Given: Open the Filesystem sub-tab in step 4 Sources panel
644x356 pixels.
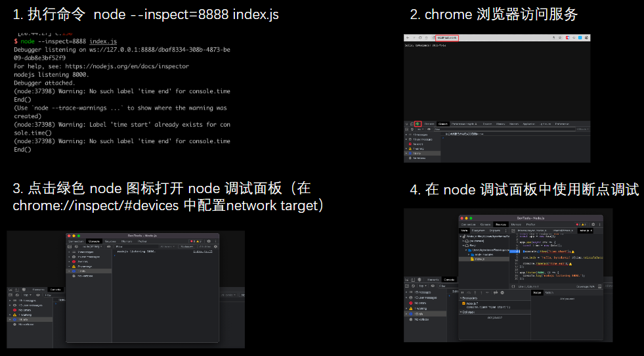Looking at the screenshot, I should pyautogui.click(x=478, y=231).
